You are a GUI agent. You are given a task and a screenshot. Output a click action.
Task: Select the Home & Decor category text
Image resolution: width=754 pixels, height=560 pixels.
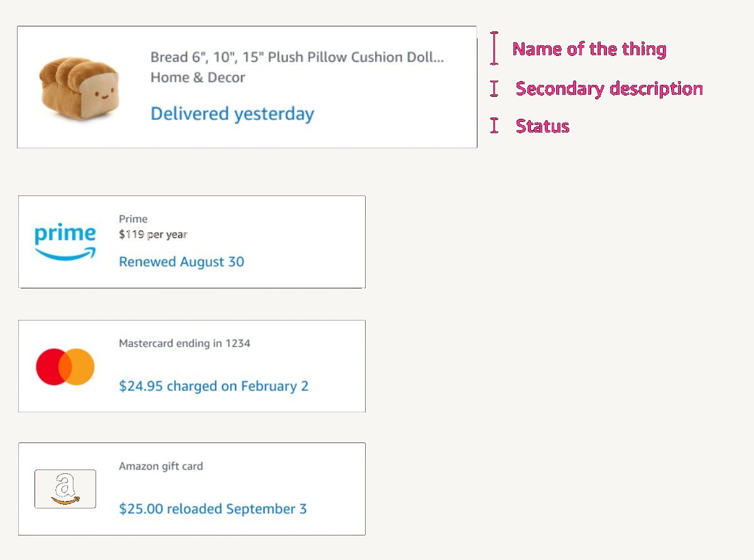pos(197,78)
